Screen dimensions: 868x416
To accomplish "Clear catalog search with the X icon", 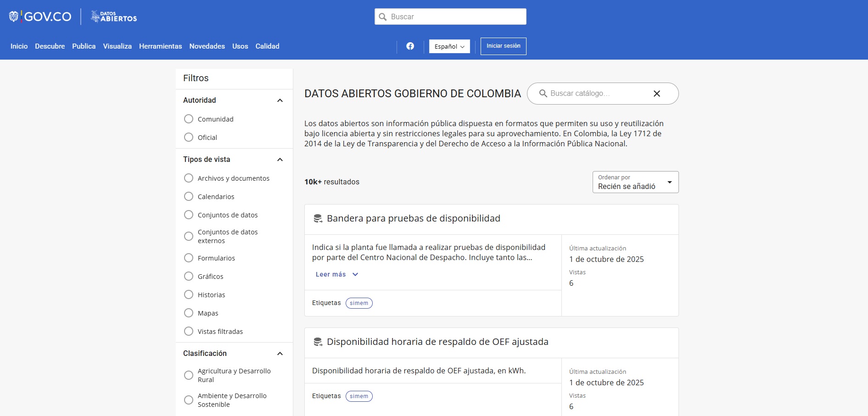I will pos(656,94).
